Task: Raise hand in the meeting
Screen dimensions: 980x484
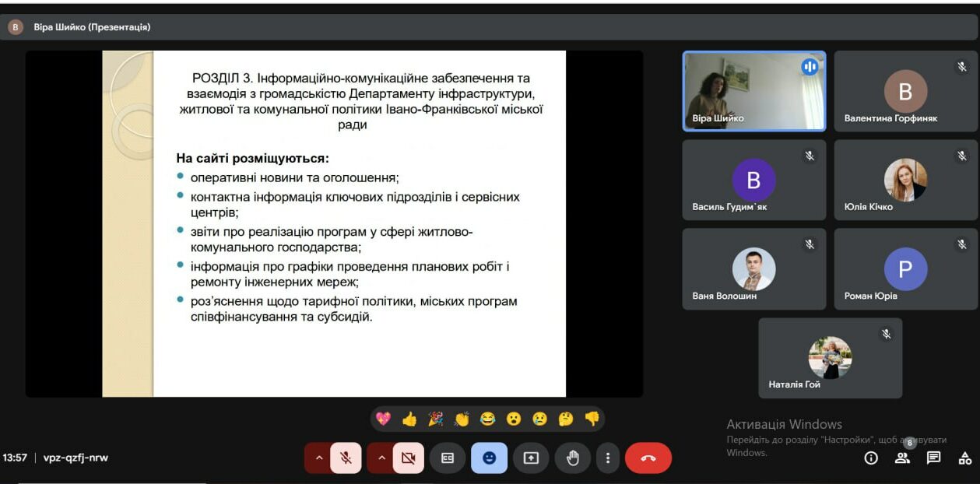Action: point(573,458)
